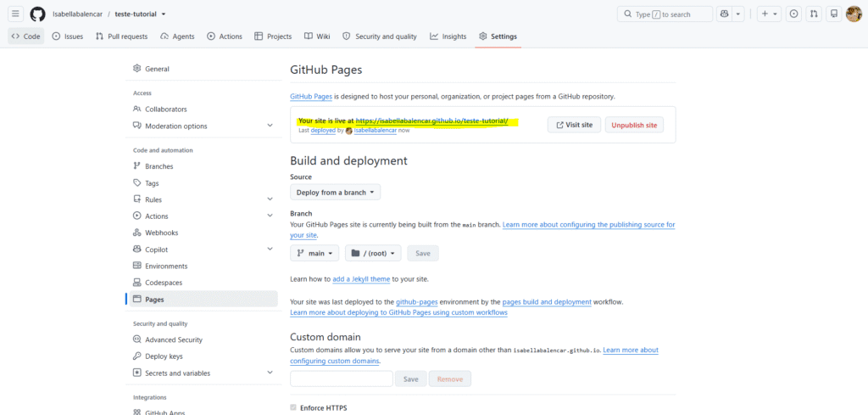
Task: Select Pages in the sidebar
Action: (x=202, y=300)
